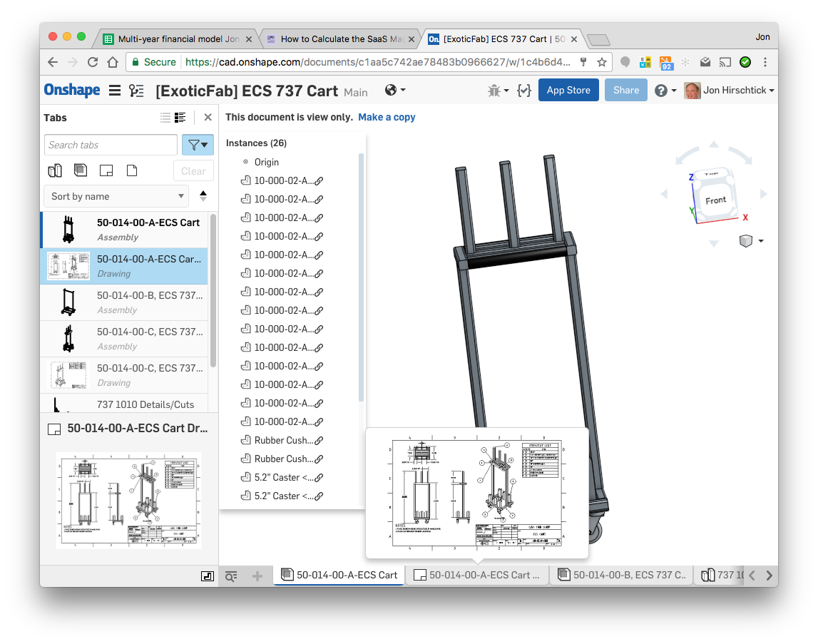The height and width of the screenshot is (644, 818).
Task: Filter tabs by Drawing type icon
Action: (106, 170)
